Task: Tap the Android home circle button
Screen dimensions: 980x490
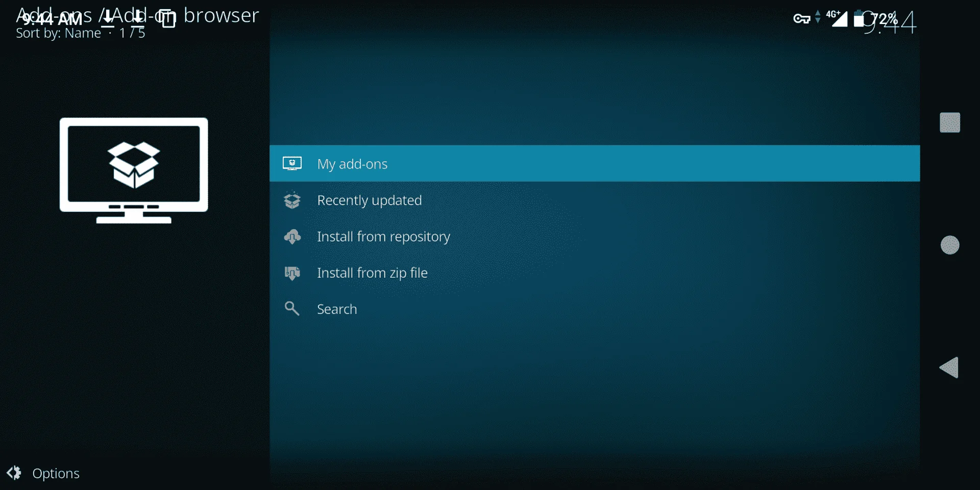Action: [950, 245]
